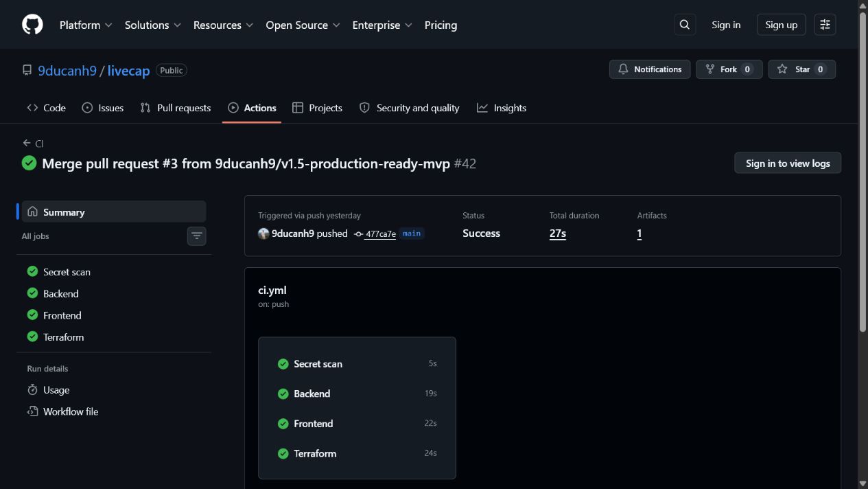Click the commit icon before 477ca7e
The width and height of the screenshot is (868, 489).
click(358, 234)
